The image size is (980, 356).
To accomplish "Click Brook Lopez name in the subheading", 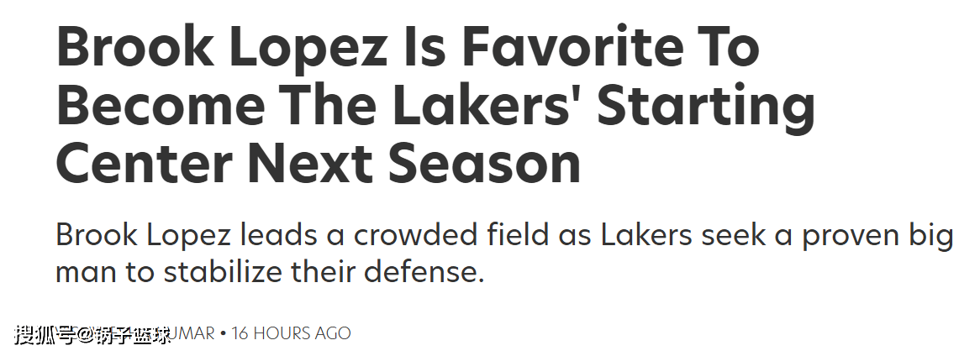I will tap(145, 237).
